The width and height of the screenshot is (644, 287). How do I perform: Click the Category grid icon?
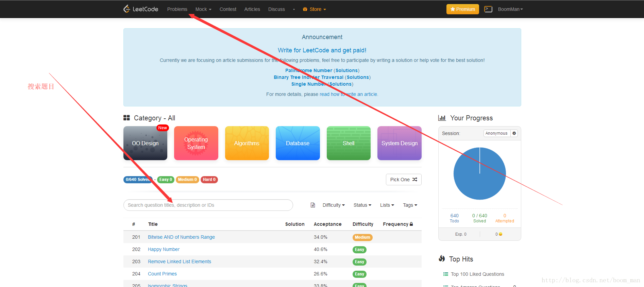pos(126,118)
